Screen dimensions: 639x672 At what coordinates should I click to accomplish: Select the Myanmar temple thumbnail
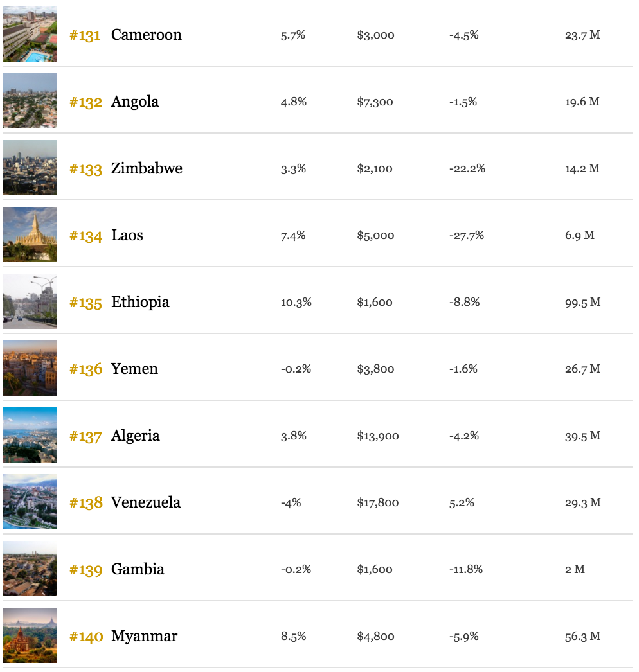pos(30,635)
